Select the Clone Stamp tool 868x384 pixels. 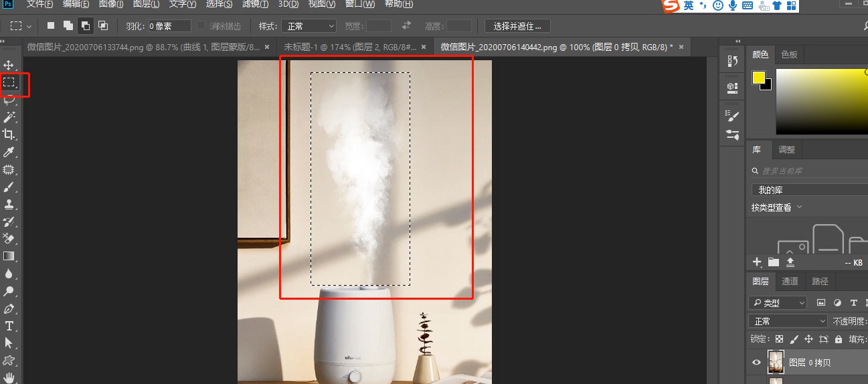coord(9,204)
